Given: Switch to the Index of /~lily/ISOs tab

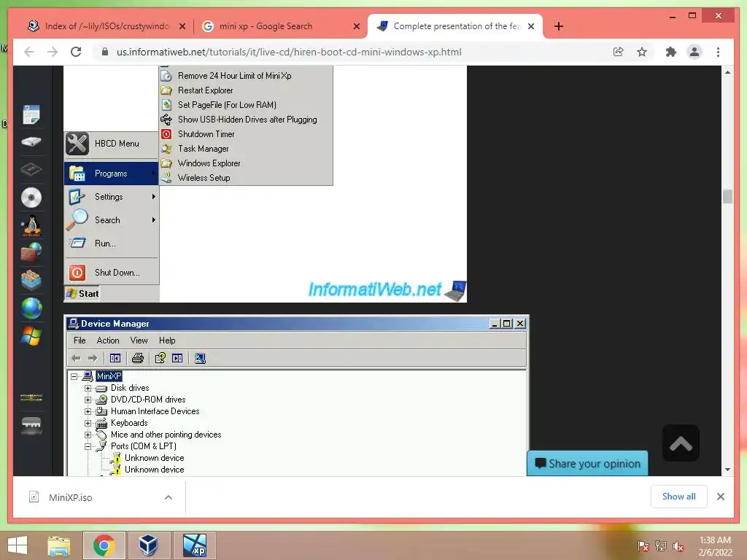Looking at the screenshot, I should pyautogui.click(x=107, y=26).
